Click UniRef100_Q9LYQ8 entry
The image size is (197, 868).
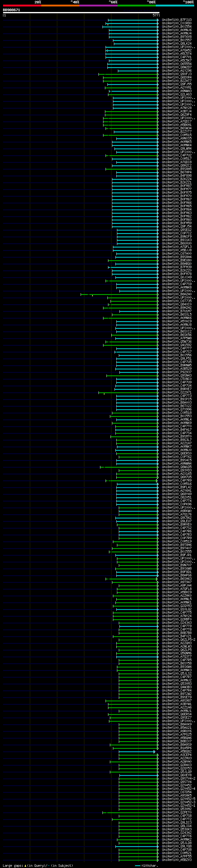177,846
